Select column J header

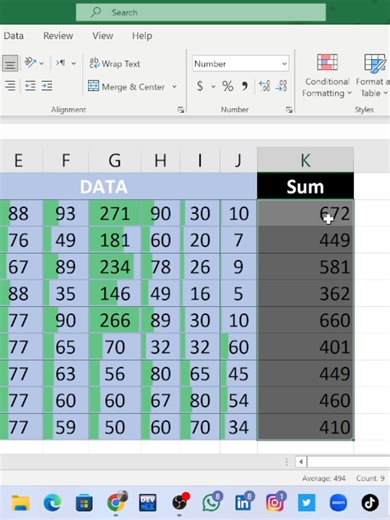(x=238, y=160)
